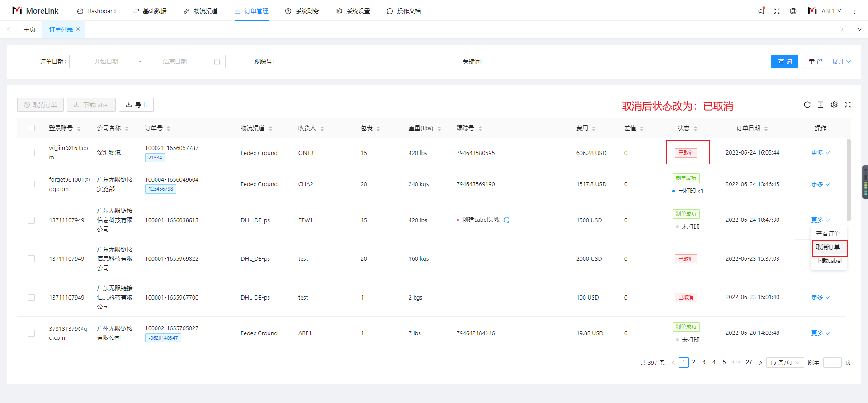Open the 物流渠道 navigation menu
The width and height of the screenshot is (868, 403).
click(200, 11)
